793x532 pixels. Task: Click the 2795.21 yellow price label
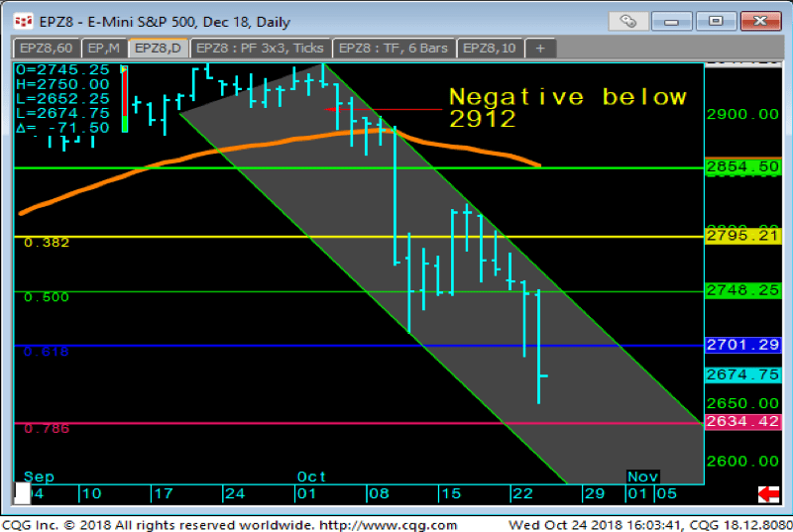pyautogui.click(x=741, y=236)
